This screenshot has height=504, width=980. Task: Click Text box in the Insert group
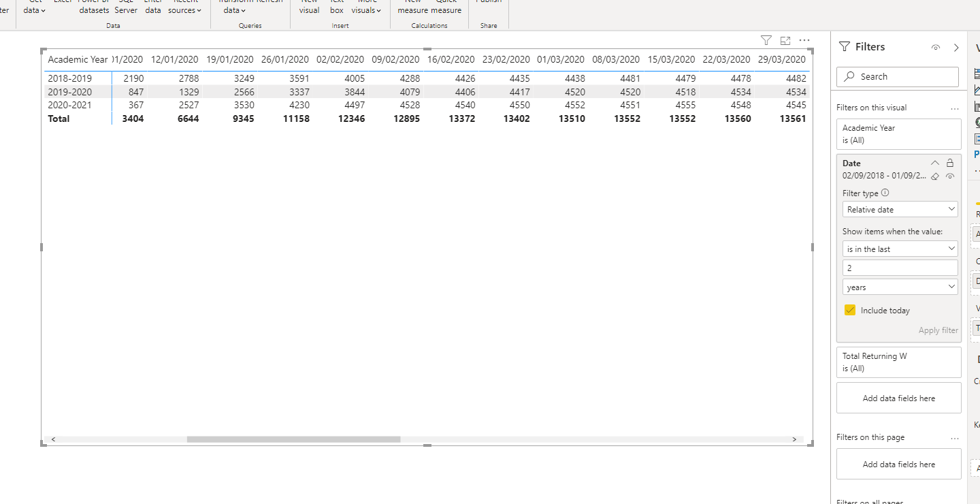pos(337,7)
